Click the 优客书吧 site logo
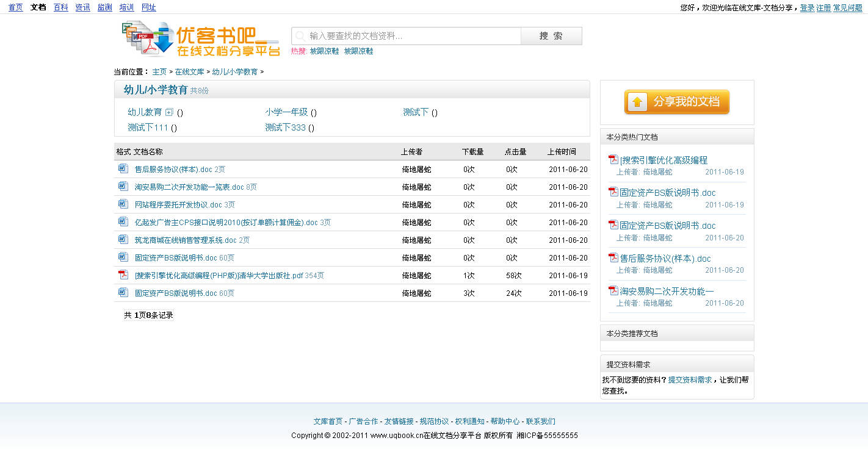Viewport: 868px width, 449px height. tap(201, 40)
